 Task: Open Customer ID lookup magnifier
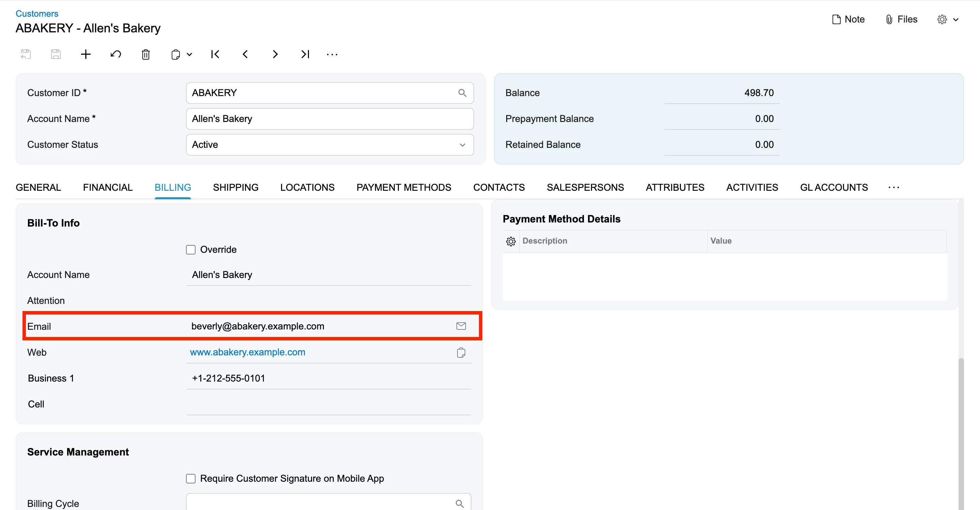coord(462,93)
